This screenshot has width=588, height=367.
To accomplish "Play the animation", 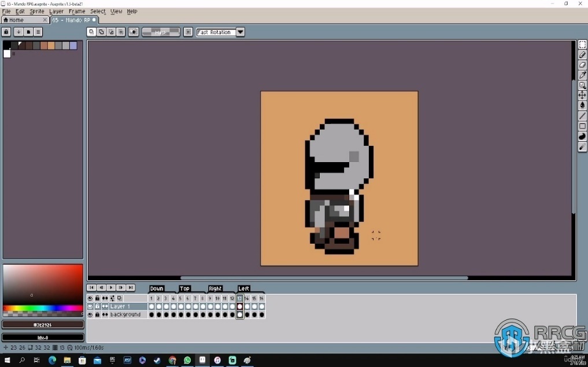I will tap(111, 287).
